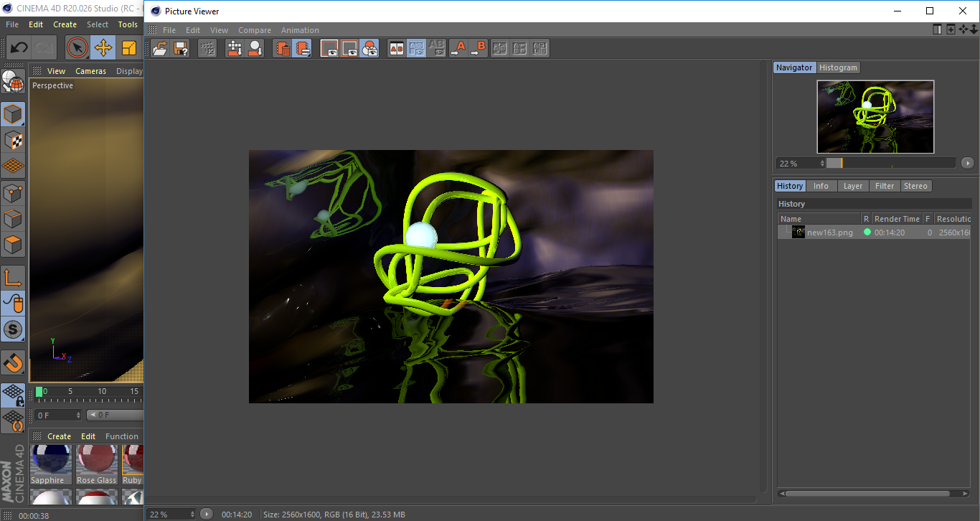Open Tools menu in Cinema 4D
Viewport: 980px width, 521px height.
(128, 24)
